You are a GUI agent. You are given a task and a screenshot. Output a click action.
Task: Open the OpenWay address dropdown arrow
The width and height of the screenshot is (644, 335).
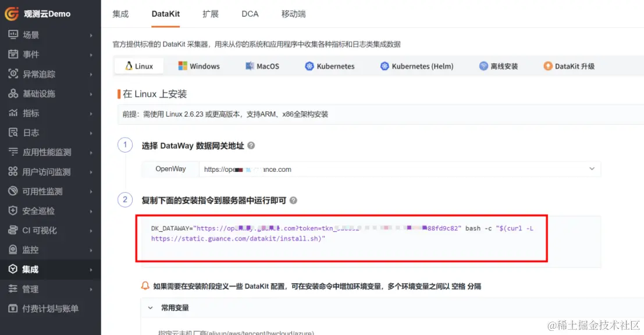tap(592, 169)
